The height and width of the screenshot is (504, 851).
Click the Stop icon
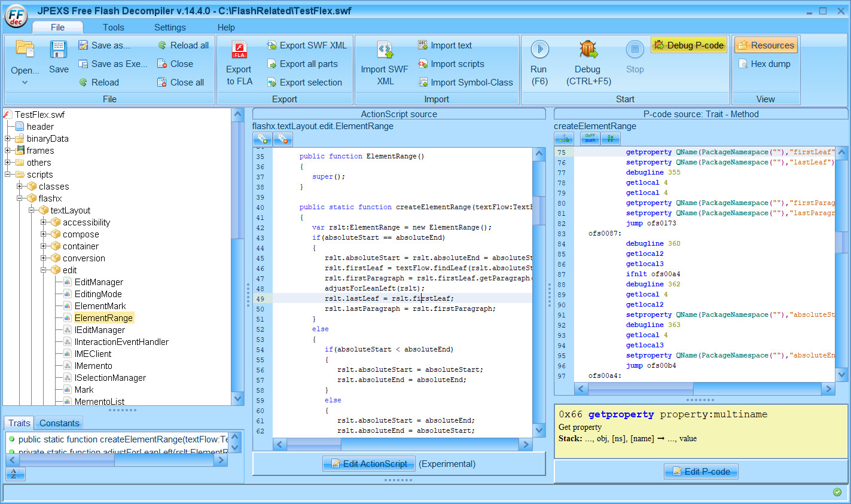(x=635, y=49)
